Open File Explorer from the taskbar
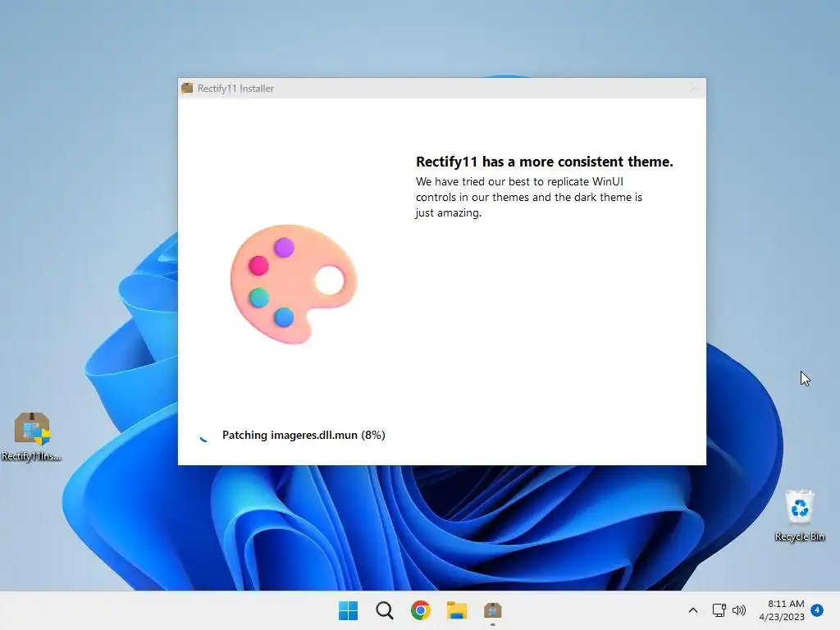Image resolution: width=840 pixels, height=630 pixels. tap(457, 610)
